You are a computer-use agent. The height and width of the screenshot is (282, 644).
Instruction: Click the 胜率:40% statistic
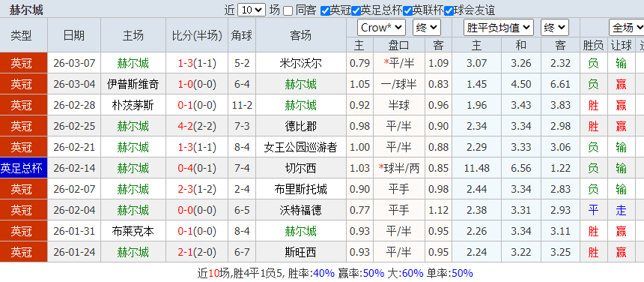coord(312,273)
